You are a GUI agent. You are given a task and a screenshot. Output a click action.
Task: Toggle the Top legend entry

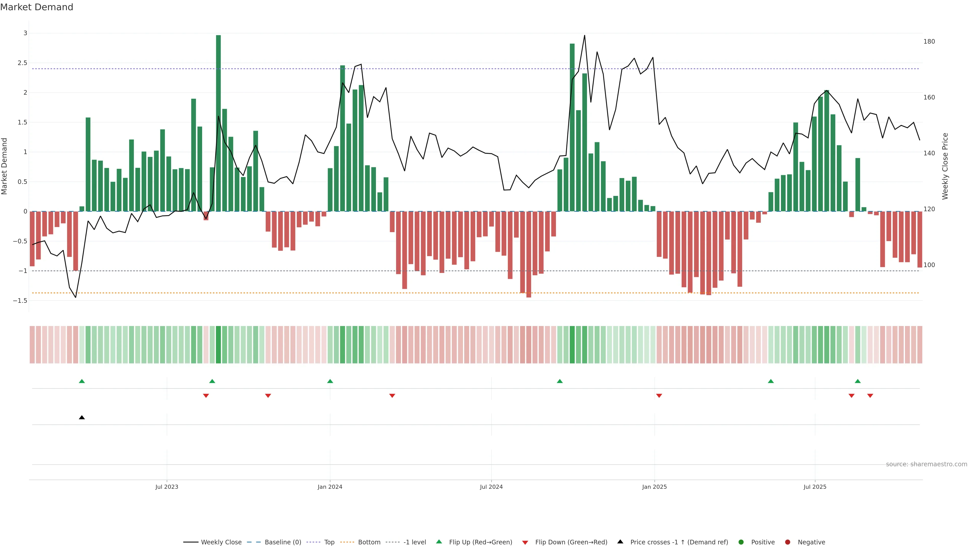coord(329,542)
